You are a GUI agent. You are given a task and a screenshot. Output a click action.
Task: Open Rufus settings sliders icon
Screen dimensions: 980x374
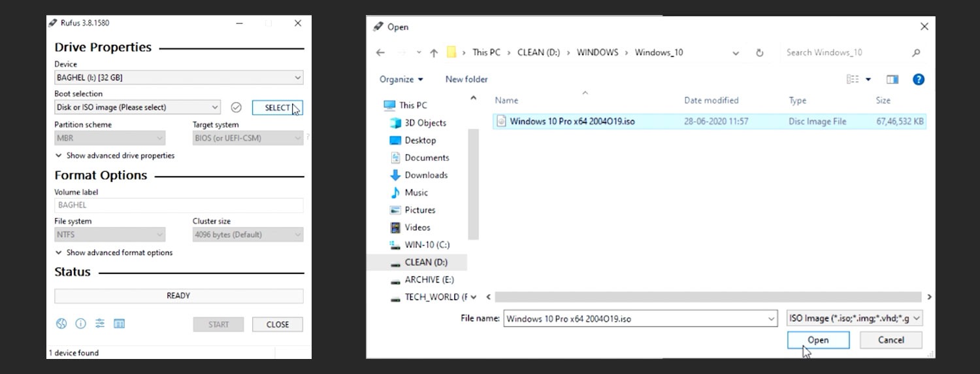[100, 324]
